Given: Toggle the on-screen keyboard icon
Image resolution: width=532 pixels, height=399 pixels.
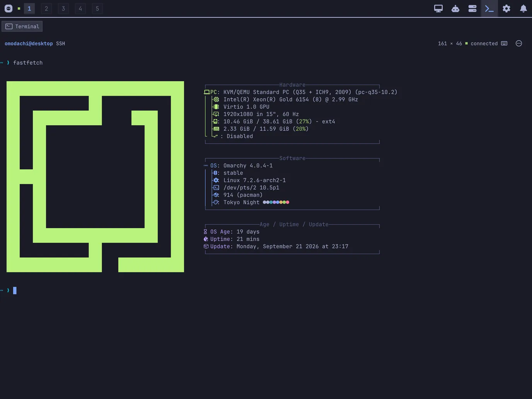Looking at the screenshot, I should (504, 43).
